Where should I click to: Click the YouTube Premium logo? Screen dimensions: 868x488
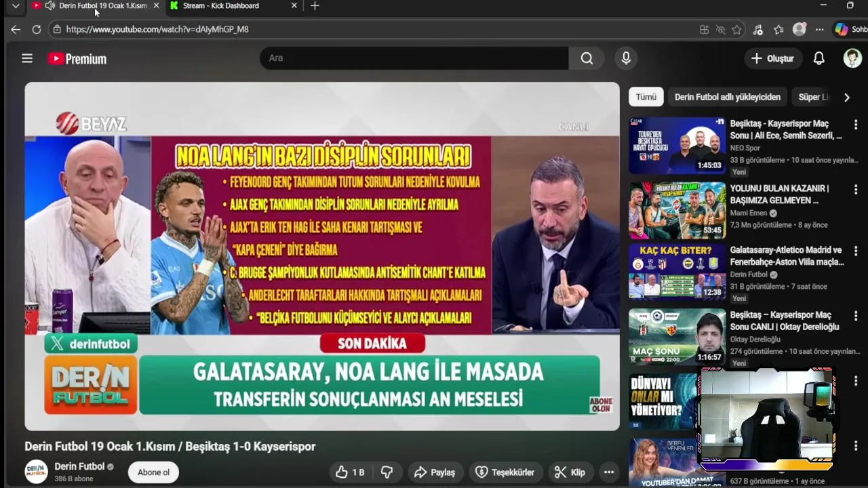[77, 59]
